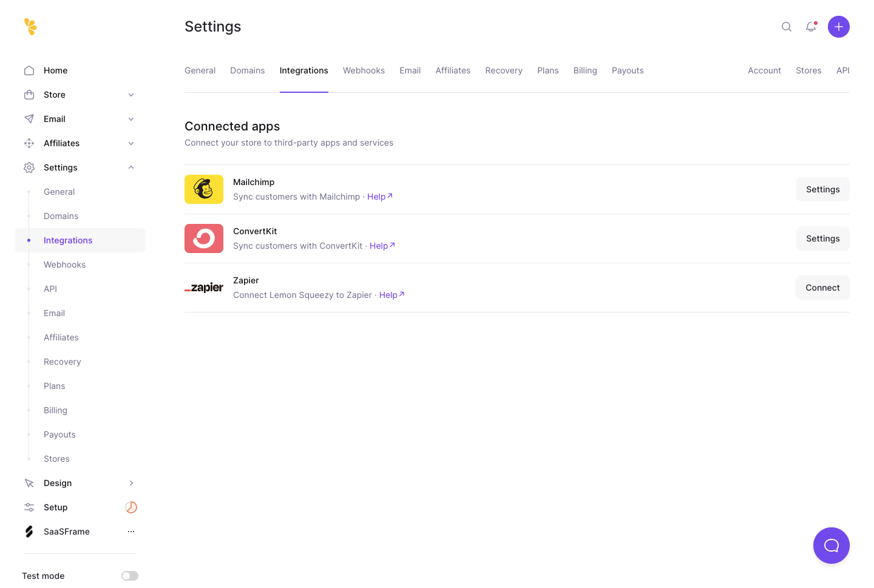874x588 pixels.
Task: Expand the Email sidebar section chevron
Action: click(131, 119)
